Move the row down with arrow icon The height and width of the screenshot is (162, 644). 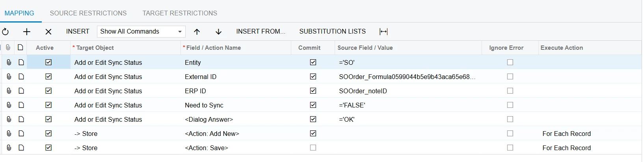[218, 32]
